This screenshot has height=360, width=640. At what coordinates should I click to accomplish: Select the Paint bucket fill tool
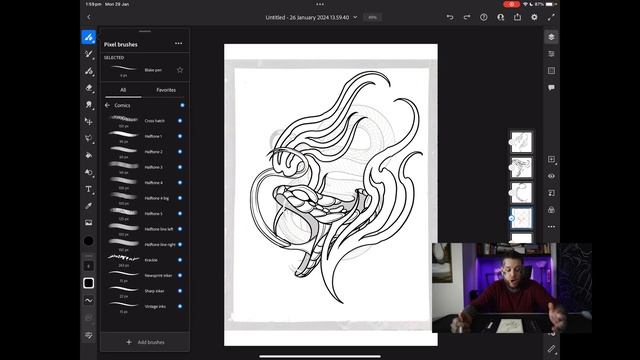pos(89,155)
